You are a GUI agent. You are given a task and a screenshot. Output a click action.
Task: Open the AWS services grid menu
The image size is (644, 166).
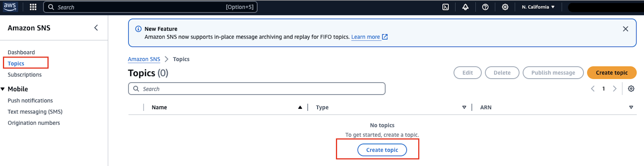tap(33, 7)
